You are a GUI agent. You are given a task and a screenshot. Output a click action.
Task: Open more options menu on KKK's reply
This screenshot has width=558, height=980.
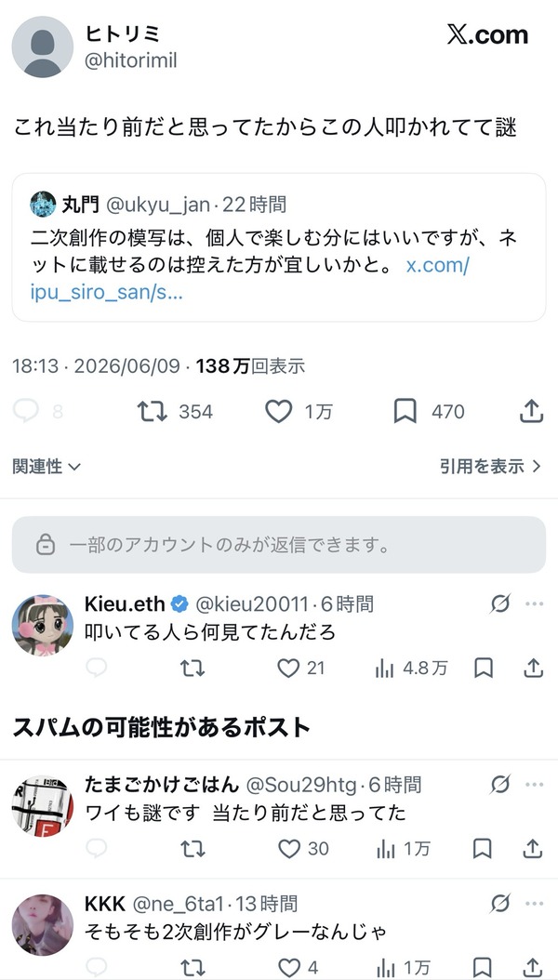pyautogui.click(x=535, y=903)
